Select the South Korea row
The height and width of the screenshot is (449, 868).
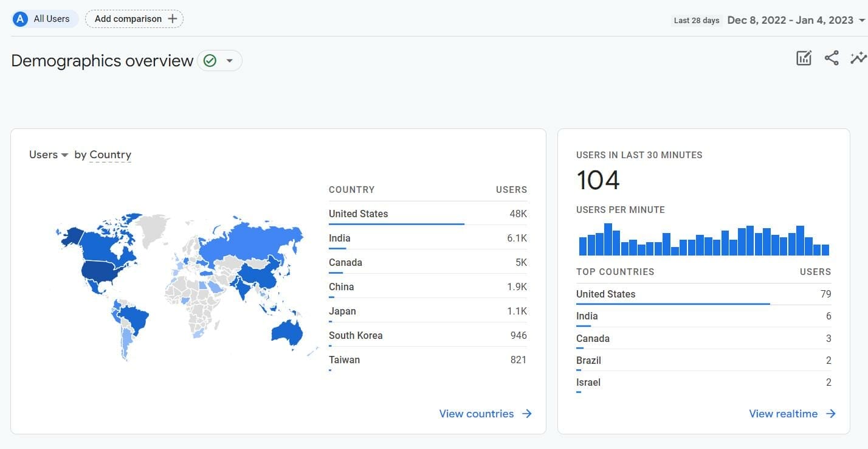(x=428, y=335)
